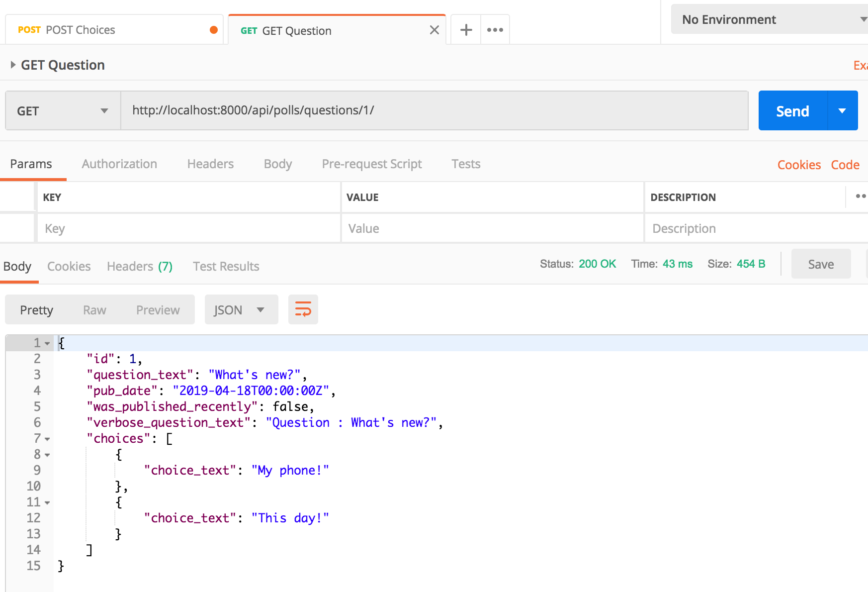Open the HTTP method GET dropdown
Viewport: 868px width, 592px height.
point(63,110)
